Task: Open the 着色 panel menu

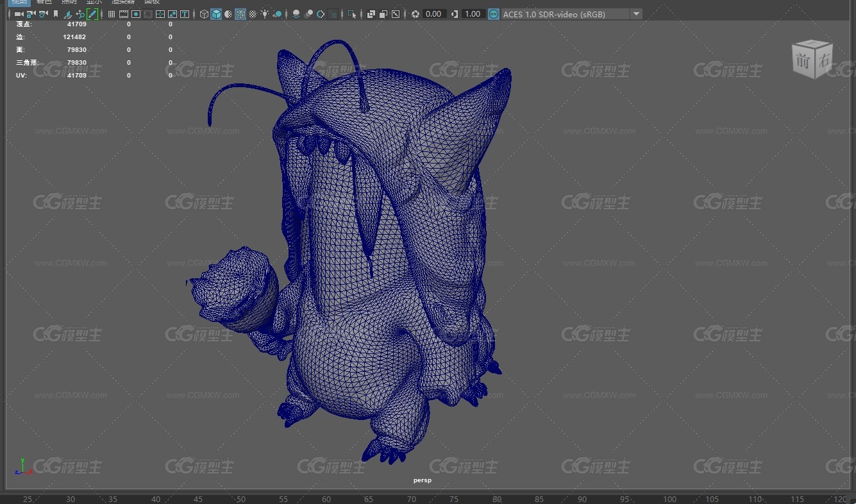Action: 44,2
